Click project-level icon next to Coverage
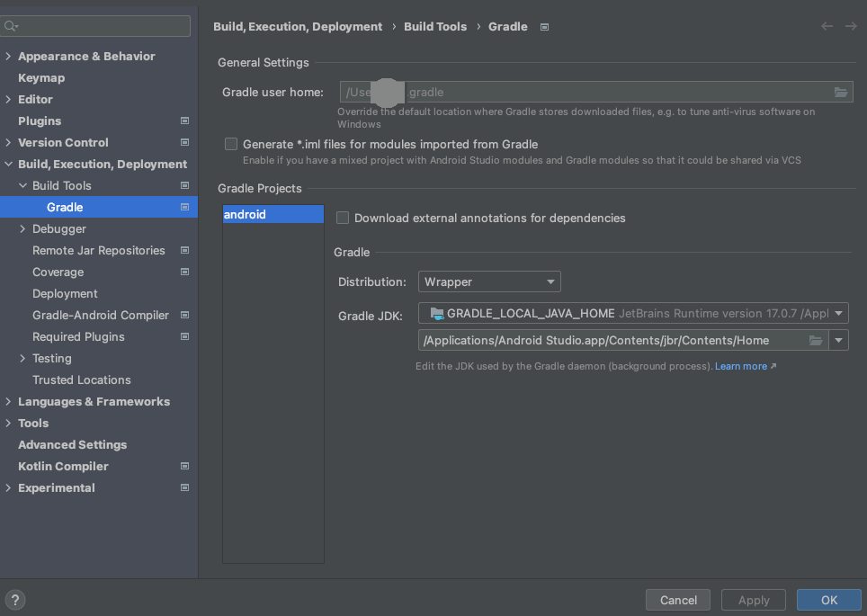This screenshot has height=616, width=867. coord(184,272)
